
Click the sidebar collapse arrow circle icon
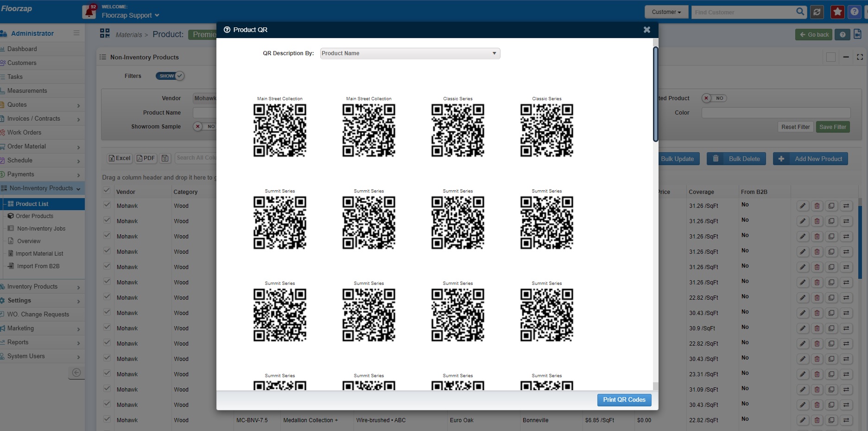pos(76,373)
